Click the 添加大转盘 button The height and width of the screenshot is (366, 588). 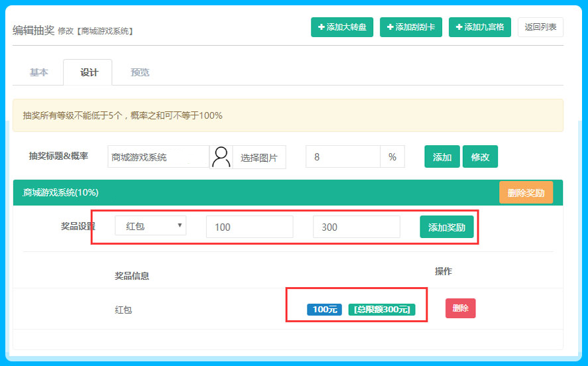[x=342, y=27]
